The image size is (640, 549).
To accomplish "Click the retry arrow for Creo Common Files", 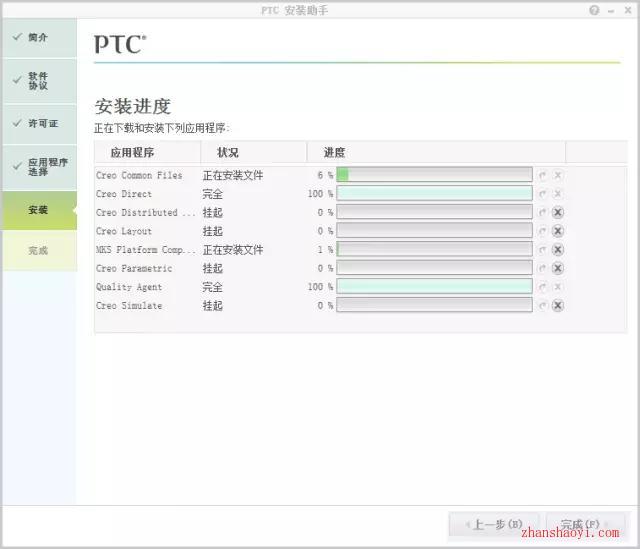I will [542, 176].
